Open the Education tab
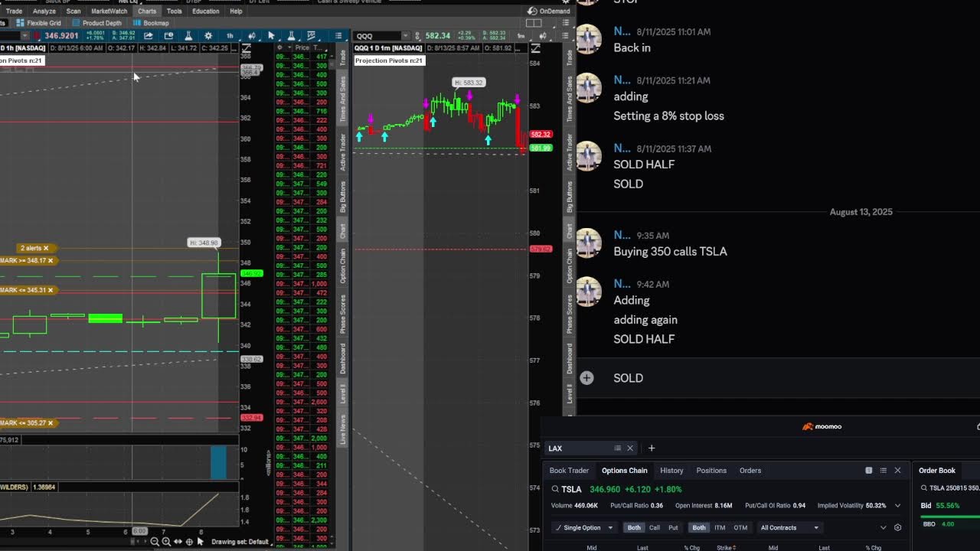This screenshot has width=980, height=551. pos(206,11)
